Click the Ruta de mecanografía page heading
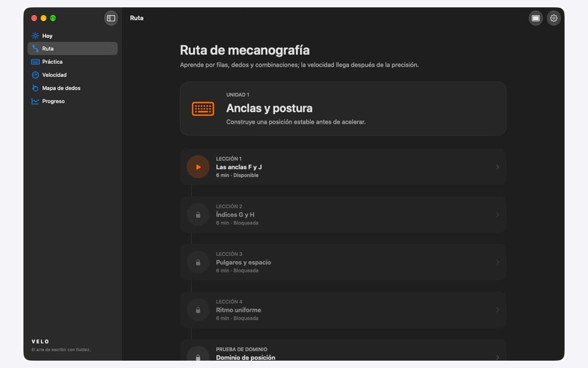The image size is (588, 368). coord(245,50)
